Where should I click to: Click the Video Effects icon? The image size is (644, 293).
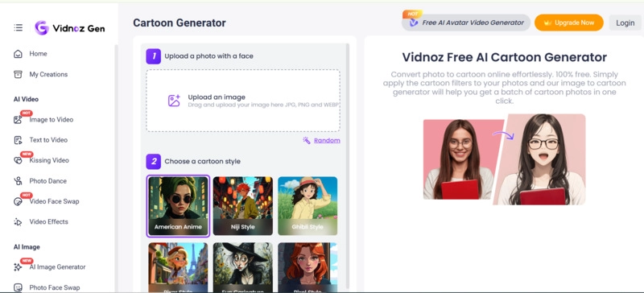18,222
